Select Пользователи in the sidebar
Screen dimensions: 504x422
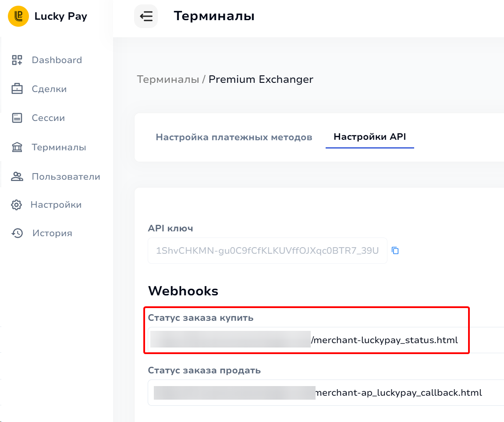coord(66,177)
